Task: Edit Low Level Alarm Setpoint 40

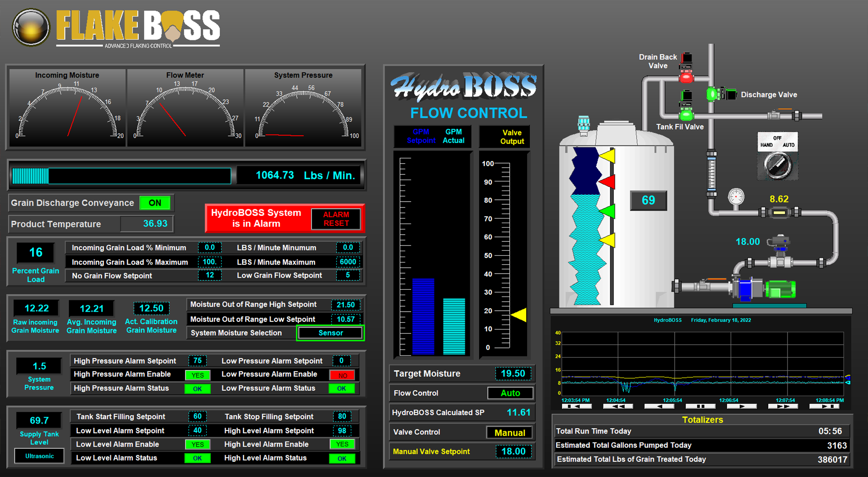Action: tap(197, 431)
